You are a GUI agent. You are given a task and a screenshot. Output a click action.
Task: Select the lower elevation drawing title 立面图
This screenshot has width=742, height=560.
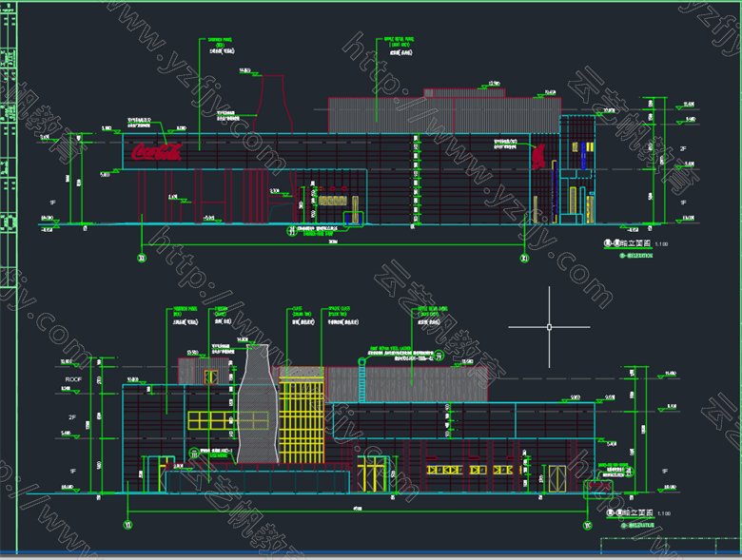630,512
